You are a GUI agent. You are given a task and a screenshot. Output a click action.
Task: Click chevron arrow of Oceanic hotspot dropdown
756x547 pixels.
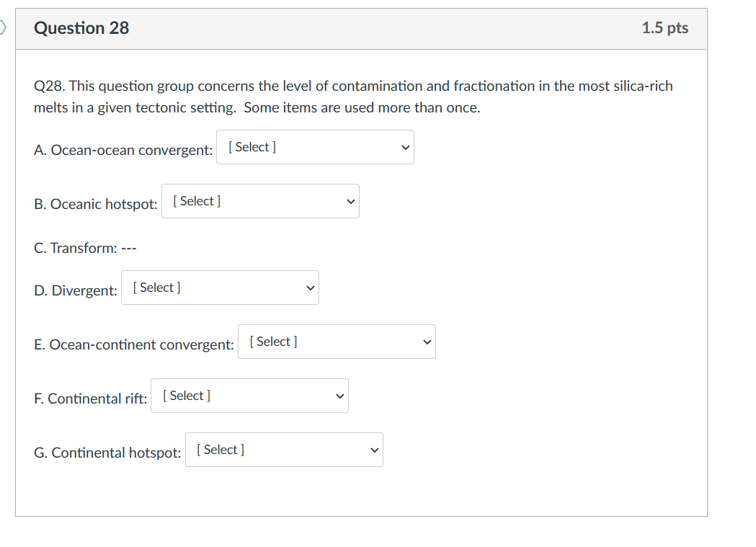coord(350,202)
